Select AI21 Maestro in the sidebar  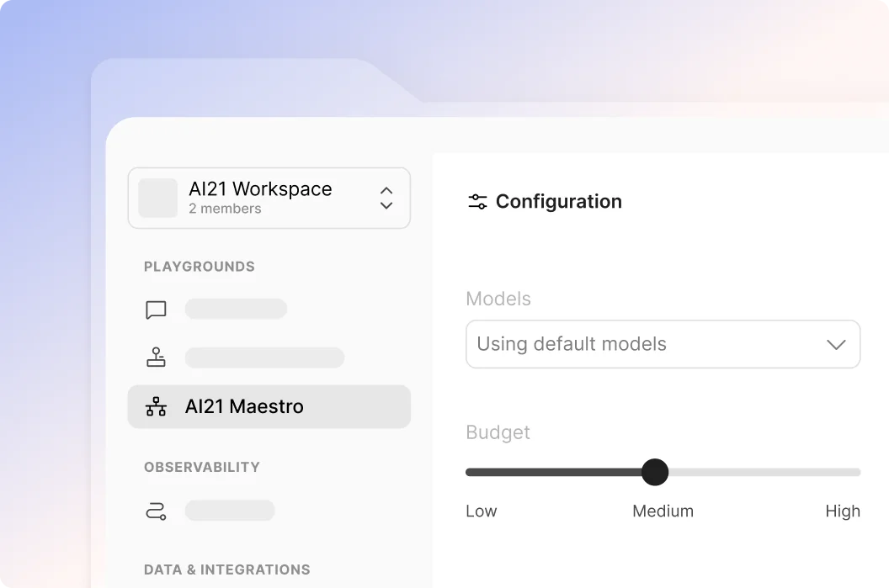pyautogui.click(x=269, y=407)
